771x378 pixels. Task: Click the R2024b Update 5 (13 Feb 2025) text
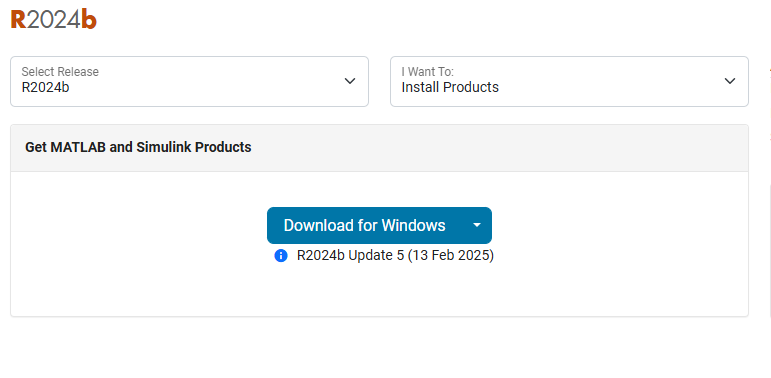pyautogui.click(x=395, y=256)
